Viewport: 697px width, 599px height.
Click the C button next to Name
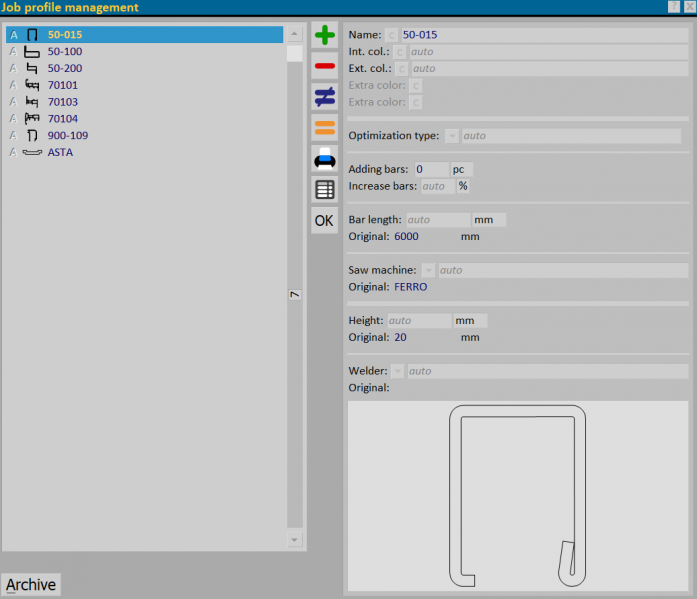(x=392, y=35)
